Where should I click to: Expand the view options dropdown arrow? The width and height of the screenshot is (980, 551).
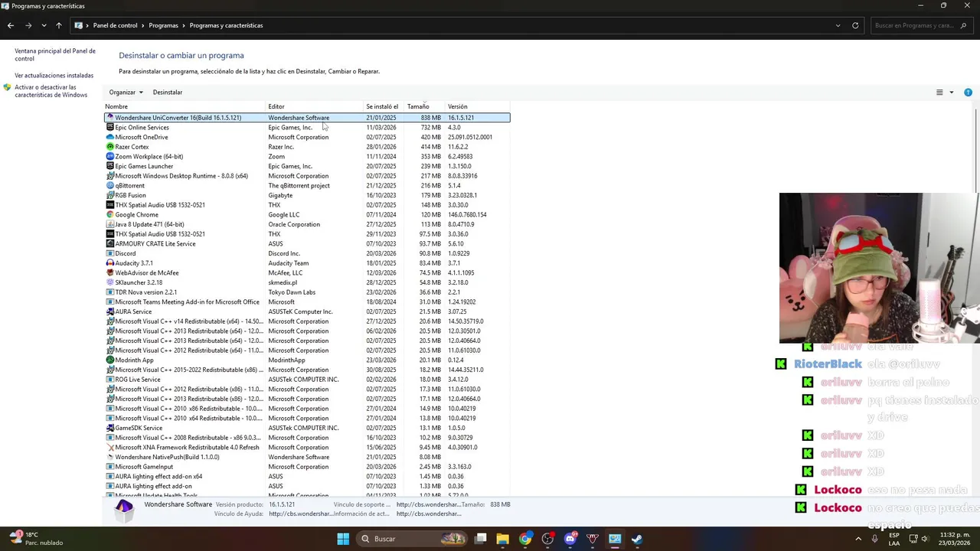coord(952,92)
